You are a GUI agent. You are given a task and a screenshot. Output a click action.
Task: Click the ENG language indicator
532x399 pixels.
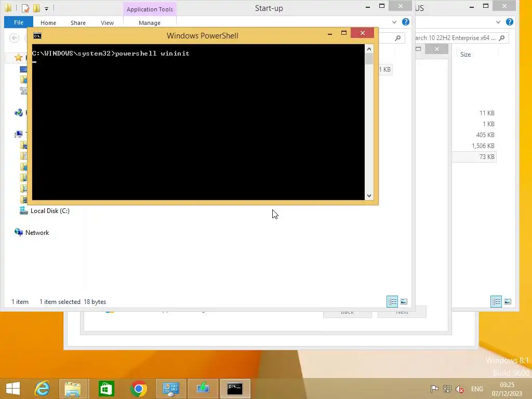(477, 389)
